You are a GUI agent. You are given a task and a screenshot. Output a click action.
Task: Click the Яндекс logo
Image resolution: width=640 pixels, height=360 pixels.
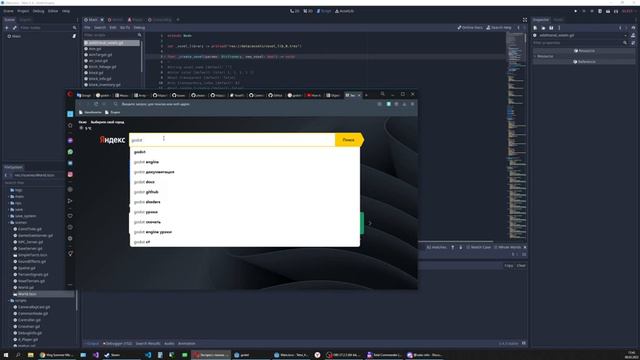click(x=112, y=140)
